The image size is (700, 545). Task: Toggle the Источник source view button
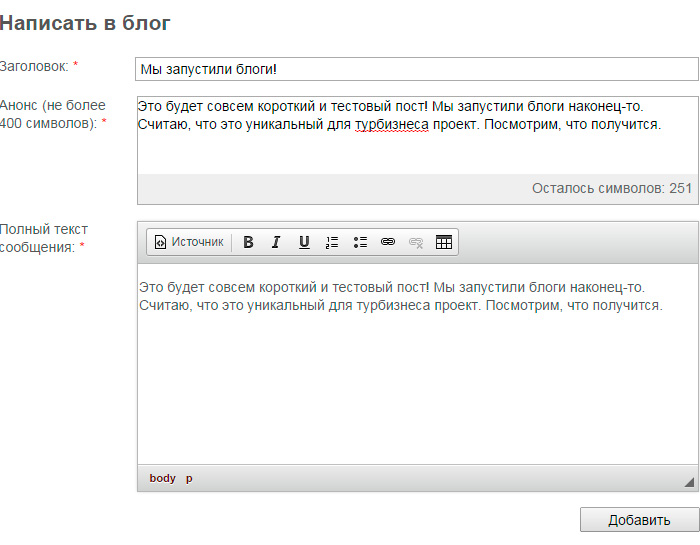(189, 242)
